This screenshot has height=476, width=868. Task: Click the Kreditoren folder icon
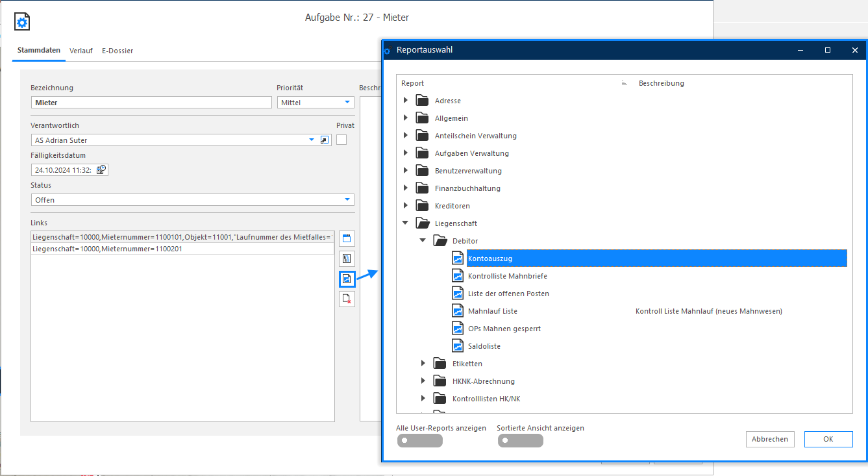pos(423,206)
